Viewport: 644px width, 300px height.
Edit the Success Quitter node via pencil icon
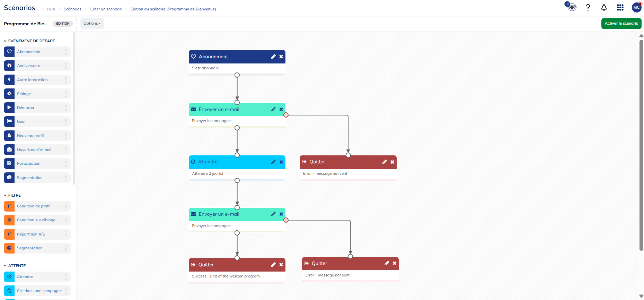[273, 265]
